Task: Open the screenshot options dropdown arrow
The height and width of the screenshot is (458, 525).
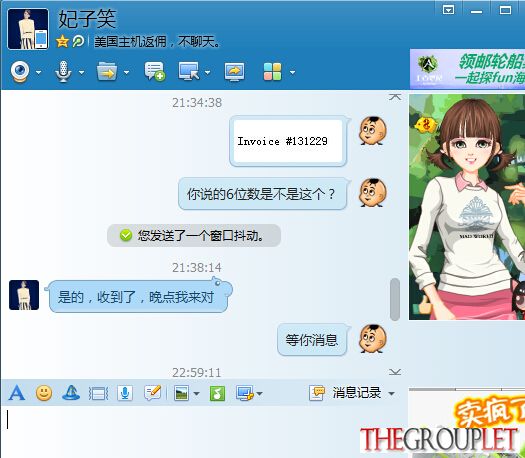Action: (259, 394)
